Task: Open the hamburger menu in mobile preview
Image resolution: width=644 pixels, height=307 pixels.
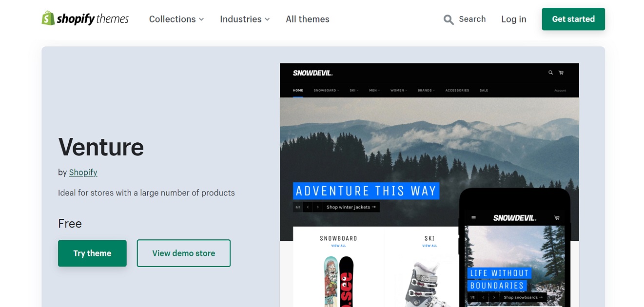Action: pos(473,218)
